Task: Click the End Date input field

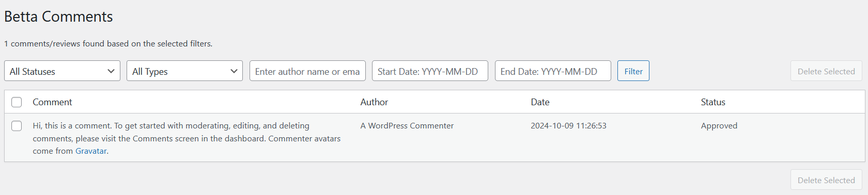Action: pos(553,71)
